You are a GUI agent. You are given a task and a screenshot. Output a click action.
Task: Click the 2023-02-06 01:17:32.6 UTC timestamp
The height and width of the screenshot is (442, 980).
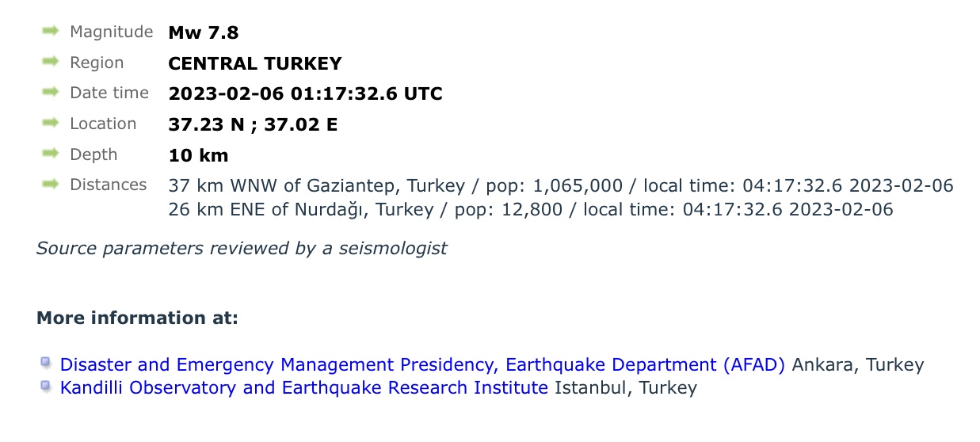(x=305, y=93)
